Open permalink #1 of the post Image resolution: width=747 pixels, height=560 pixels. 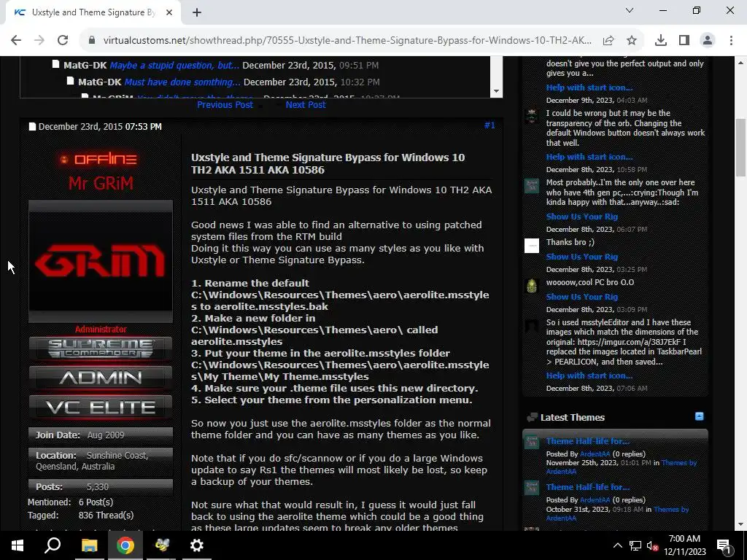(489, 125)
